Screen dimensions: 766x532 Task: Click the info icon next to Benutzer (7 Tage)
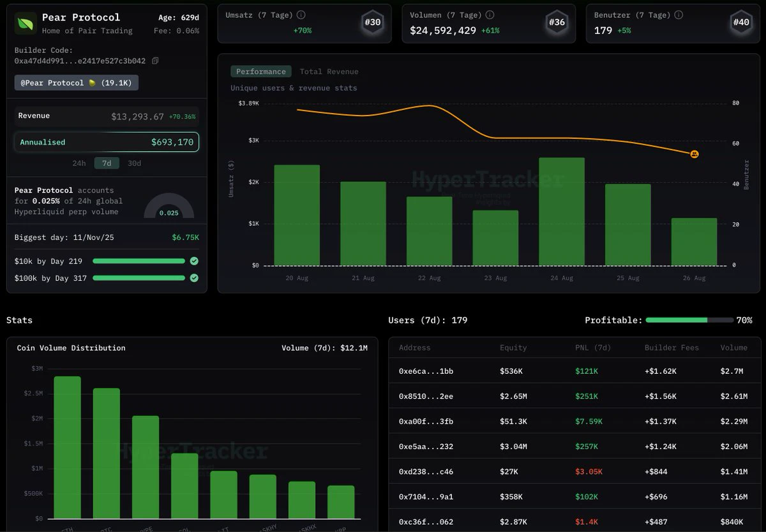[x=679, y=15]
